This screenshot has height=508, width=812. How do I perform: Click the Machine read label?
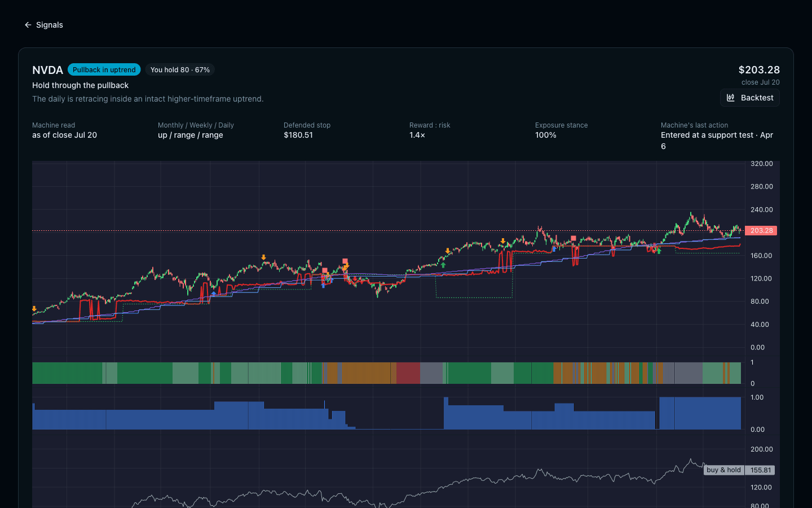(x=54, y=125)
